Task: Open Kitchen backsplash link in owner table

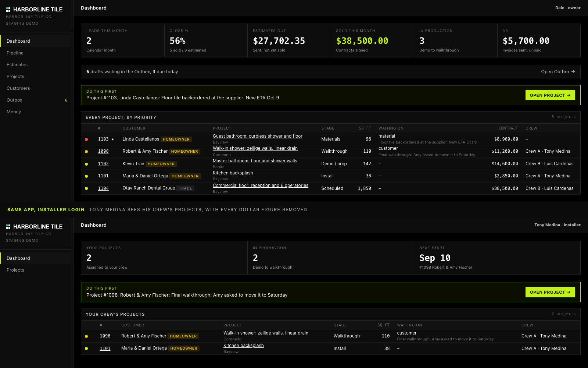Action: [233, 173]
